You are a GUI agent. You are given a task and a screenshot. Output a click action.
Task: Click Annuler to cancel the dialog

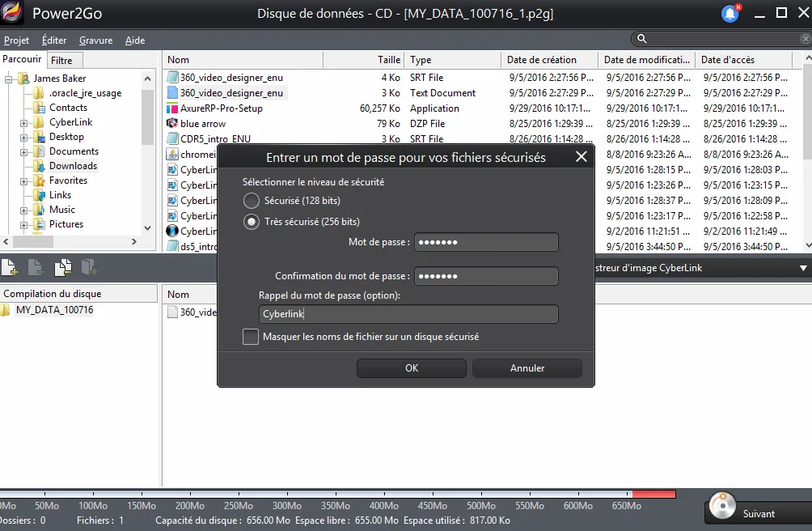[527, 368]
